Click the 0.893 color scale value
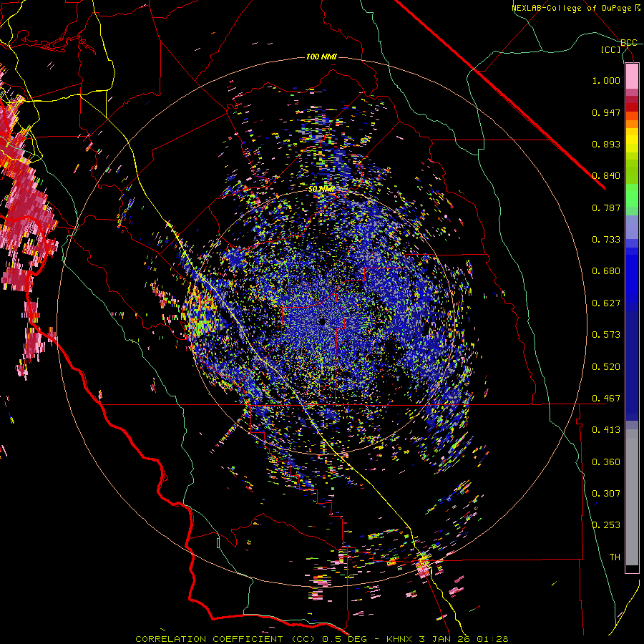This screenshot has height=644, width=644. click(x=606, y=144)
